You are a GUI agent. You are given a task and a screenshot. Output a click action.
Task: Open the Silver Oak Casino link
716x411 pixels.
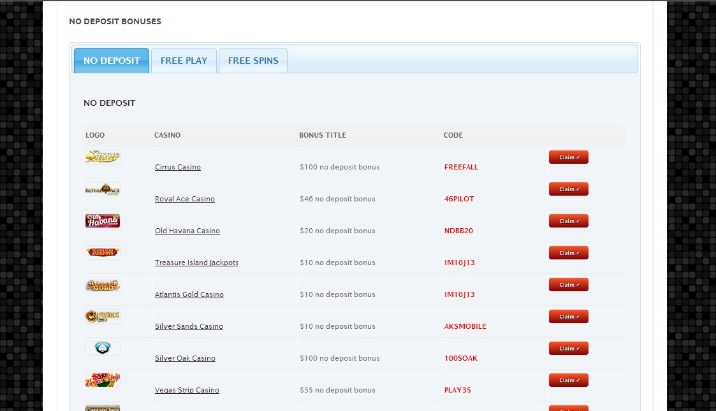click(185, 358)
